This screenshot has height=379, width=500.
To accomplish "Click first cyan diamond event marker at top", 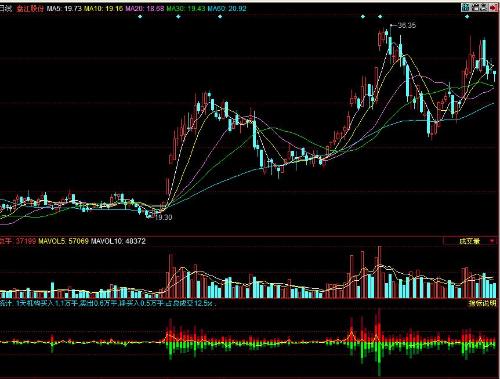I will pyautogui.click(x=140, y=16).
